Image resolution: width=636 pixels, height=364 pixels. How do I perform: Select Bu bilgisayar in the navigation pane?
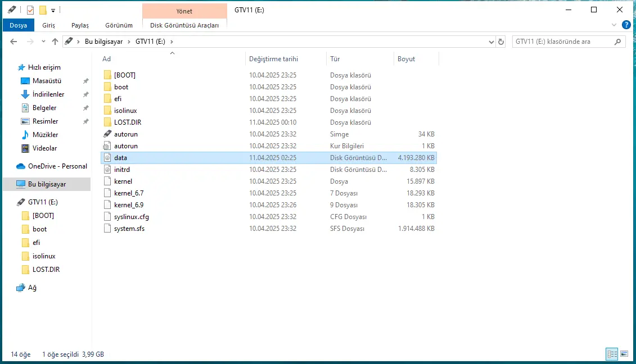pos(47,184)
